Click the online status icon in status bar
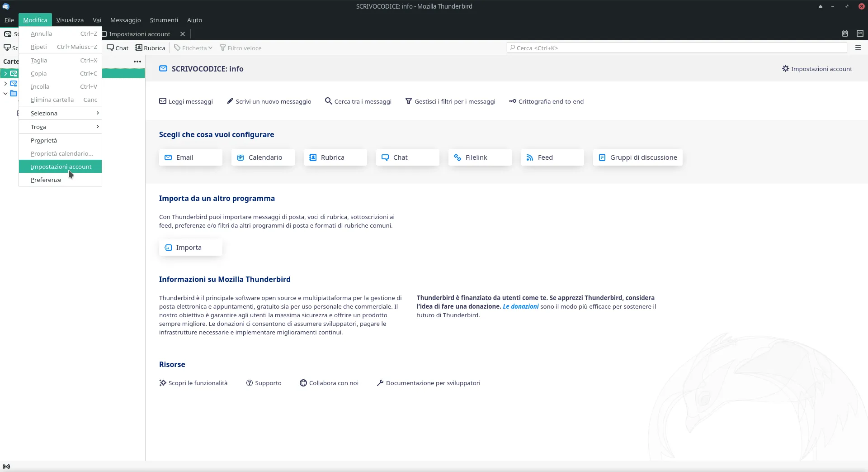The width and height of the screenshot is (868, 472). 6,467
